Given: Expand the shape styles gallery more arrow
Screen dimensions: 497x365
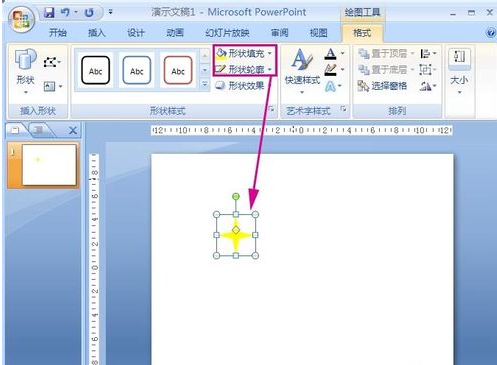Looking at the screenshot, I should coord(205,85).
